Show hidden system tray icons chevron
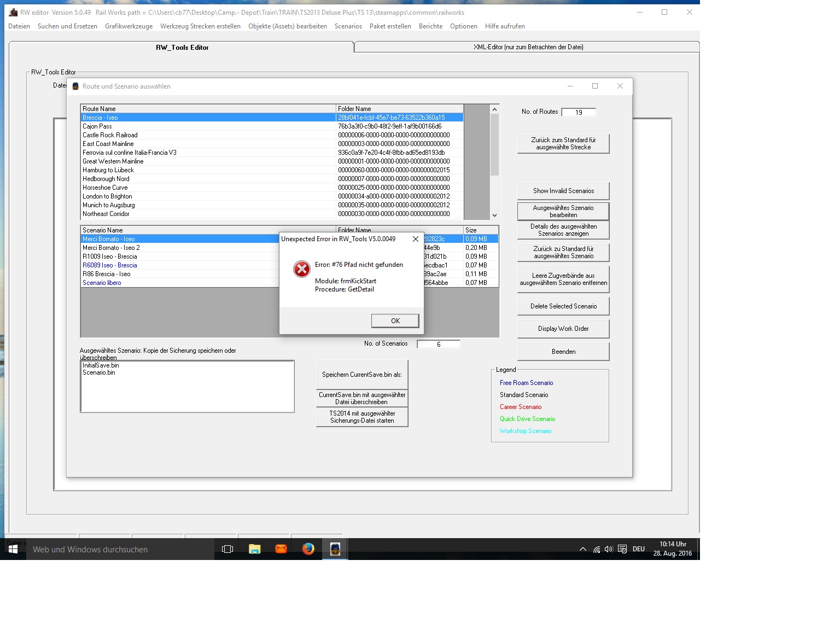 coord(583,549)
